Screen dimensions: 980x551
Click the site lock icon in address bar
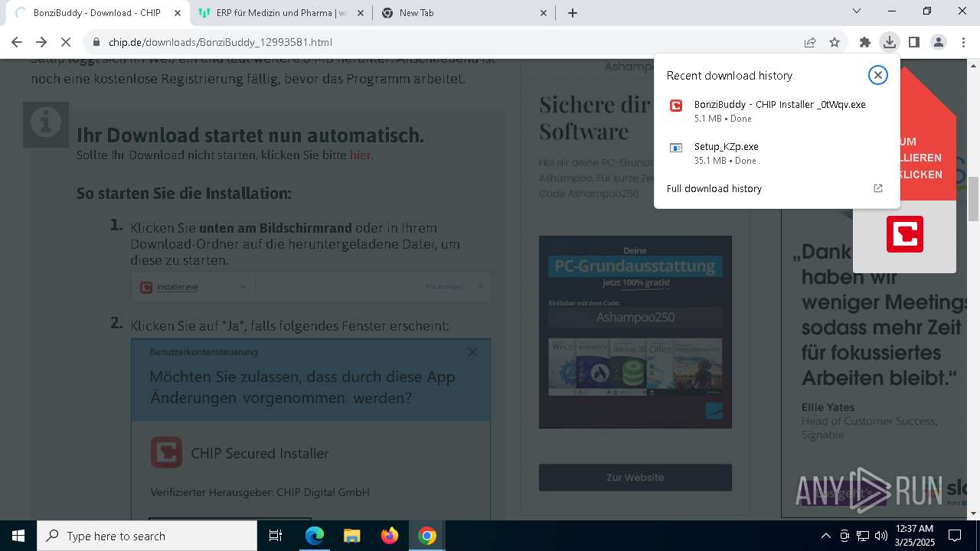click(96, 42)
